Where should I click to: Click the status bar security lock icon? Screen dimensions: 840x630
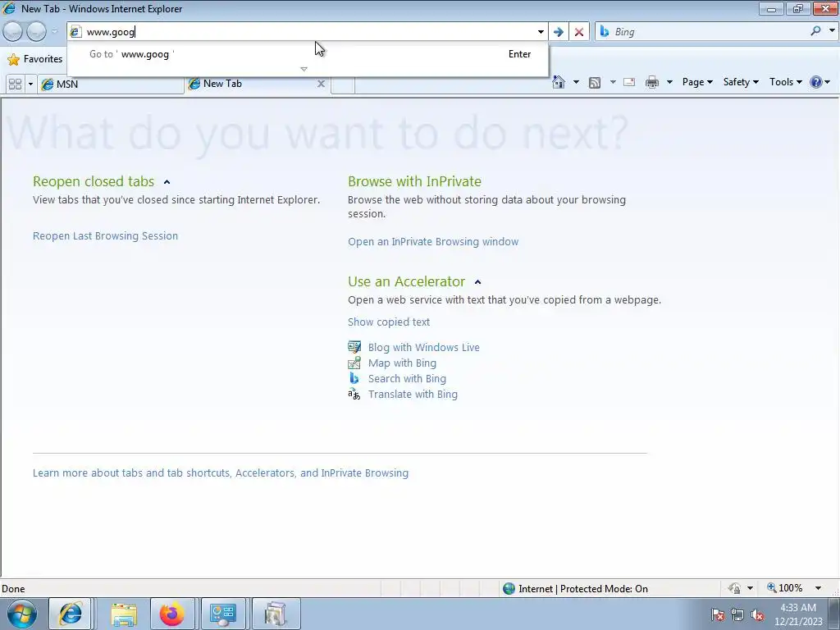(x=734, y=588)
